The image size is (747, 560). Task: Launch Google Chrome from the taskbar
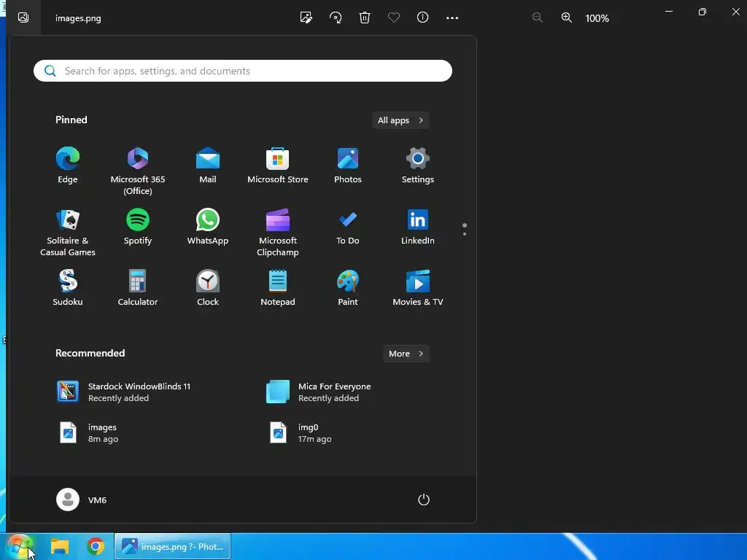(96, 547)
